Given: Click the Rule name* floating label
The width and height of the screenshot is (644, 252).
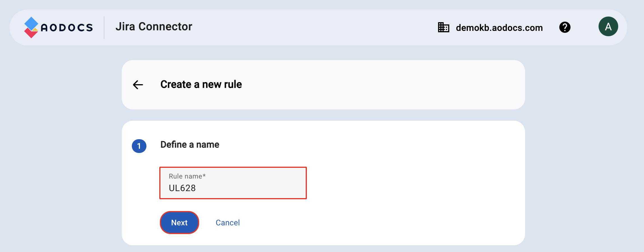Looking at the screenshot, I should coord(187,176).
